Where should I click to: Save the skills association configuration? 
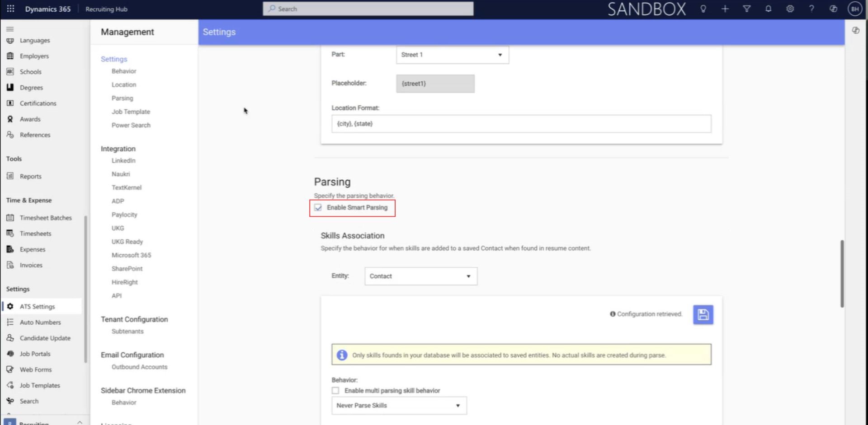703,315
